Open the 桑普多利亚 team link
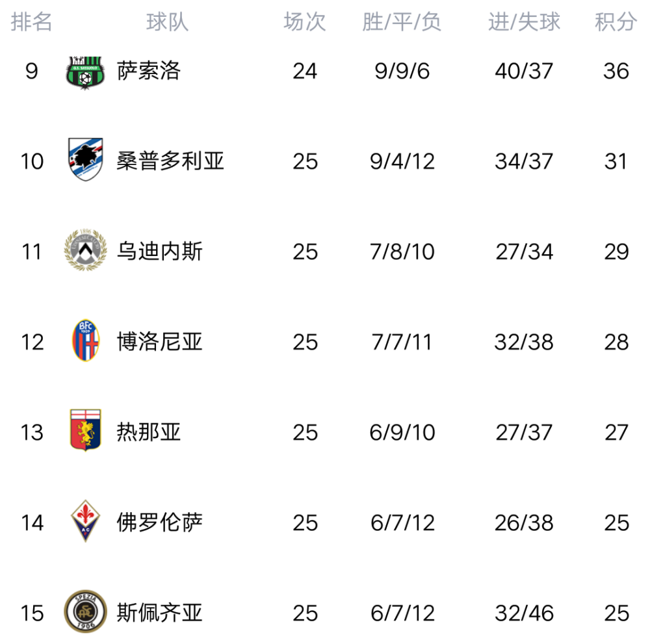 (x=170, y=161)
